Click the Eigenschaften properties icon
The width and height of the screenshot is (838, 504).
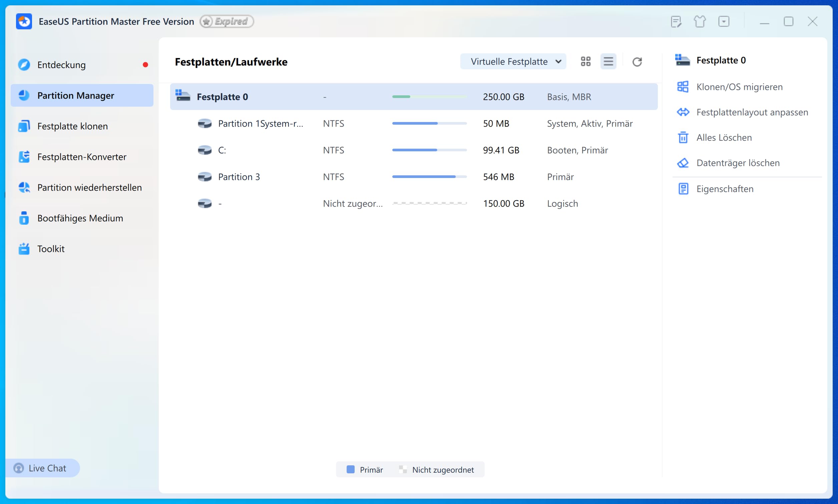(x=683, y=189)
